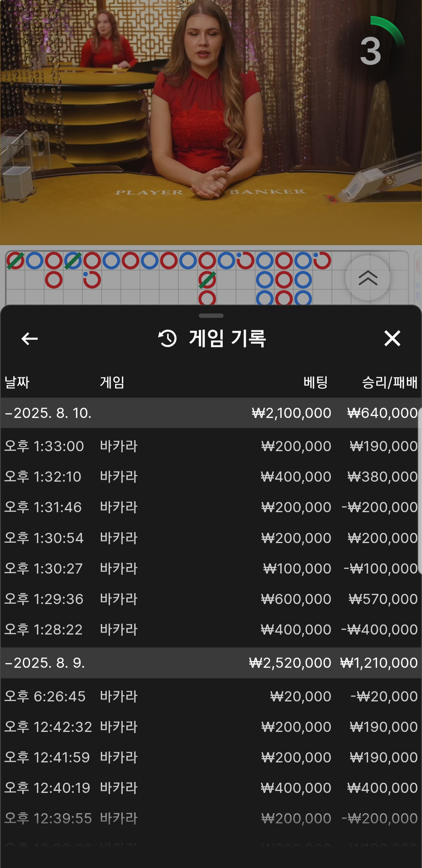This screenshot has width=422, height=868.
Task: Collapse the 2025. 8. 10. date group
Action: point(211,413)
